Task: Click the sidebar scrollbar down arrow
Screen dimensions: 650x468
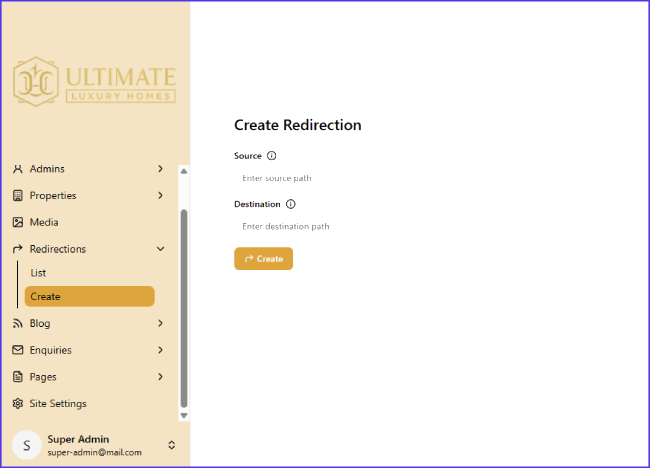Action: tap(184, 415)
